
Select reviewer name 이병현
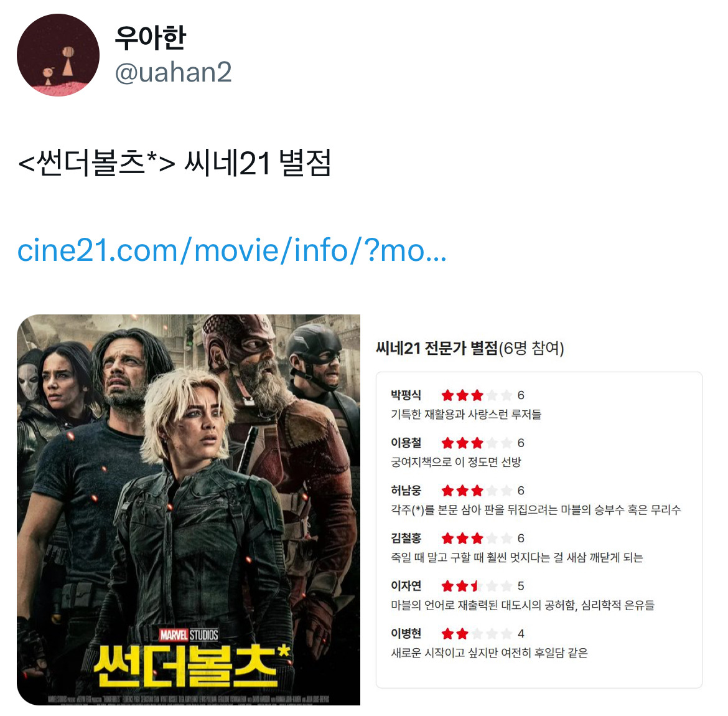pos(406,633)
